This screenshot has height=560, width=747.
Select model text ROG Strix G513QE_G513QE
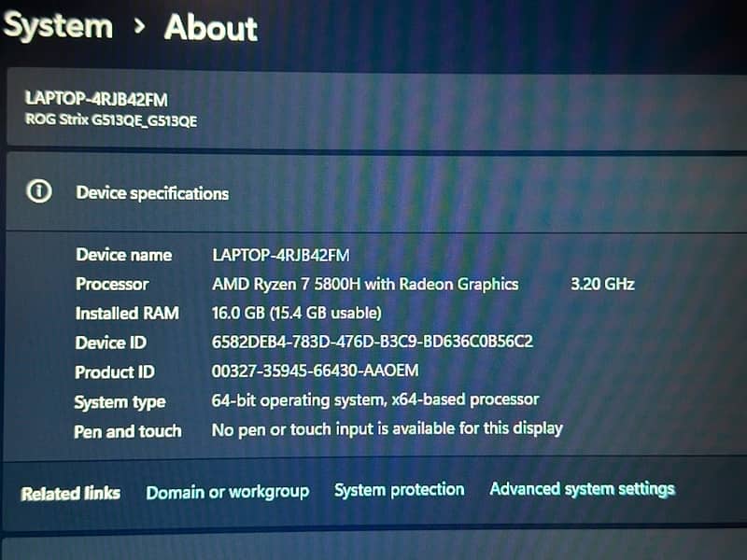[111, 120]
